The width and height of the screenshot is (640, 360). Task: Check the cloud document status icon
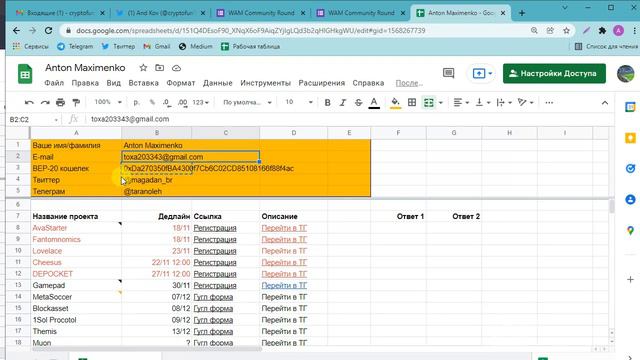click(176, 68)
